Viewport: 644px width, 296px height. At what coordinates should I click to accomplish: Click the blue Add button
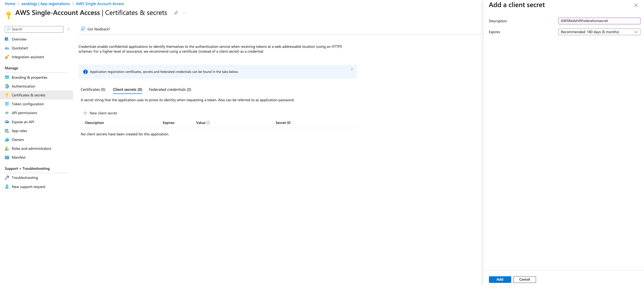tap(499, 279)
